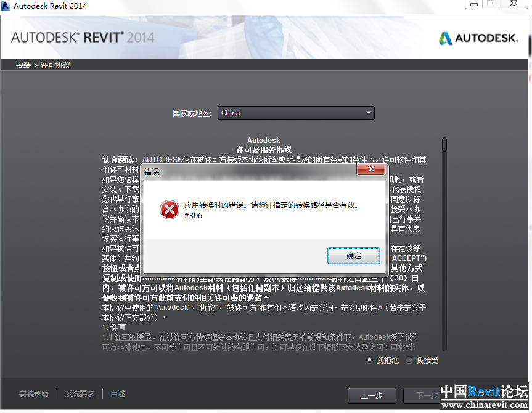This screenshot has height=413, width=532.
Task: Click the 许可及服务协议 heading
Action: [x=264, y=150]
